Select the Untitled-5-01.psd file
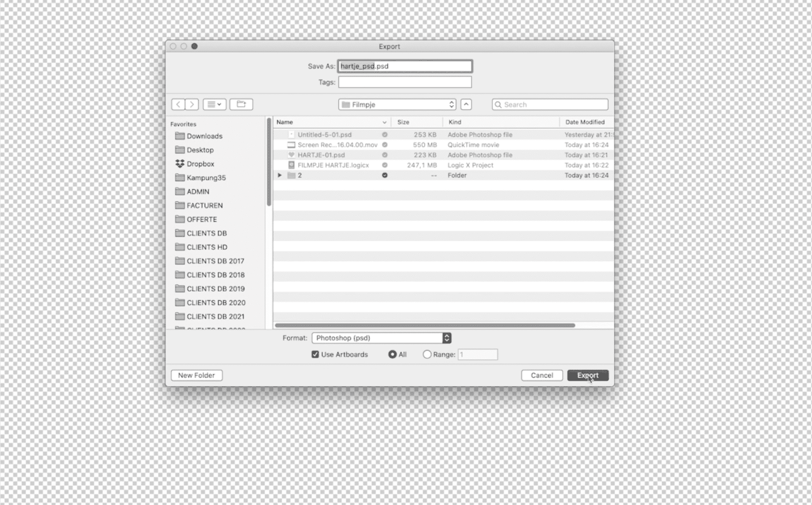The width and height of the screenshot is (812, 505). (x=443, y=135)
